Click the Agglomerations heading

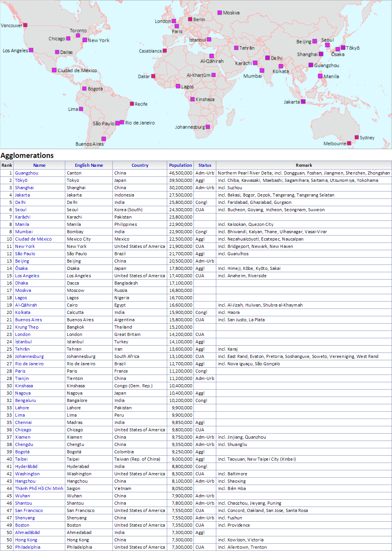[27, 156]
